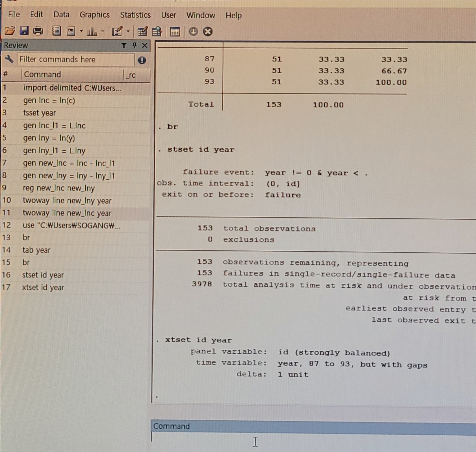Toggle the Review panel pin icon
The height and width of the screenshot is (452, 476).
(x=134, y=45)
